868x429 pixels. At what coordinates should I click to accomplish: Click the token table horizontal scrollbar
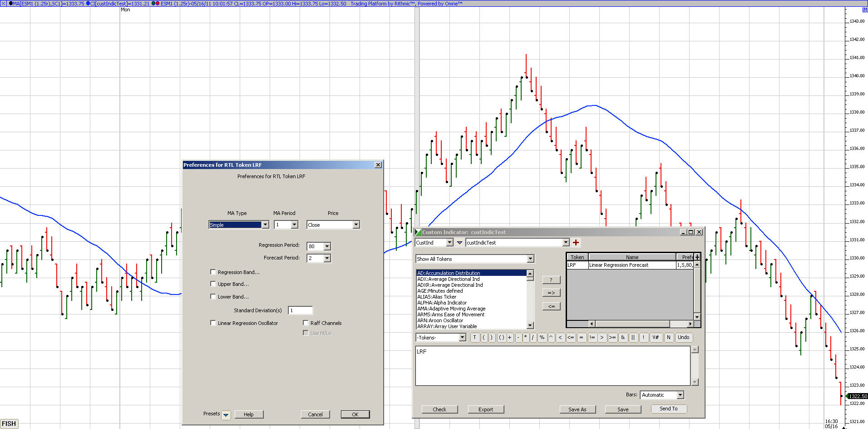pyautogui.click(x=641, y=324)
